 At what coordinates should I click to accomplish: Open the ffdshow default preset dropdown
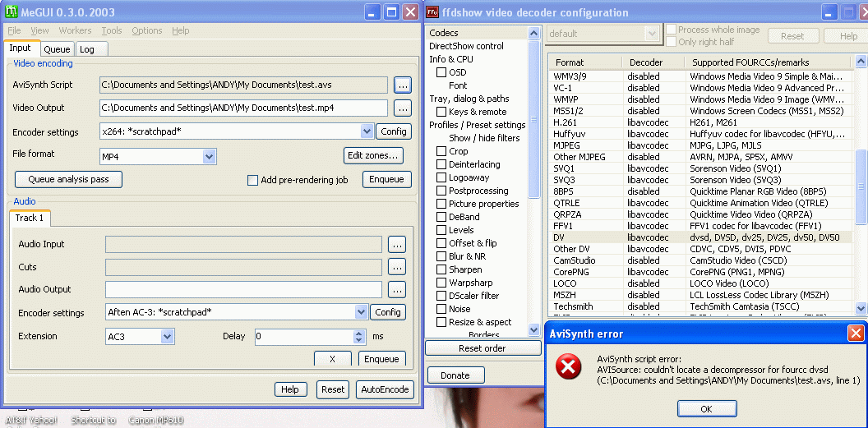pos(652,34)
